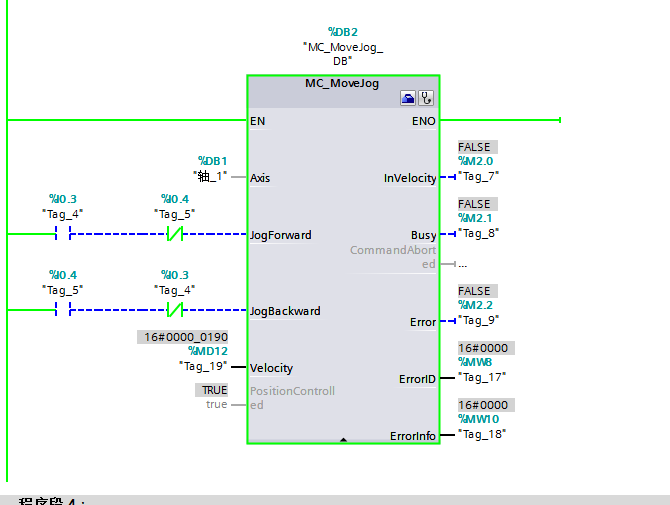670x505 pixels.
Task: Collapse the MC_MoveJog block using bottom arrow
Action: click(343, 439)
